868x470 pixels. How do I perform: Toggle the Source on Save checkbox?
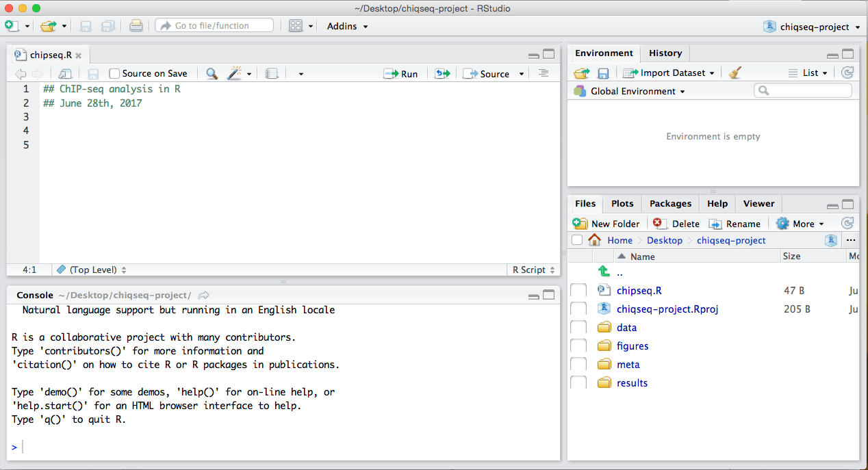point(114,74)
